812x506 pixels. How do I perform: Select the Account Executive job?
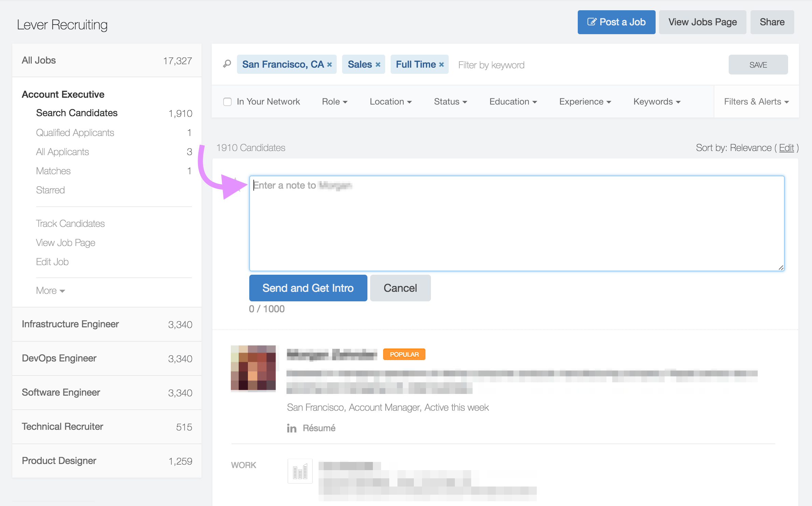point(63,94)
